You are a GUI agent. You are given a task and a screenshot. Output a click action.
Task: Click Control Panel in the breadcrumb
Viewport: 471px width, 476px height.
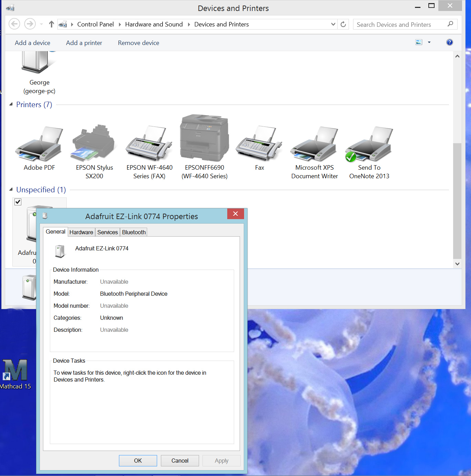[96, 24]
